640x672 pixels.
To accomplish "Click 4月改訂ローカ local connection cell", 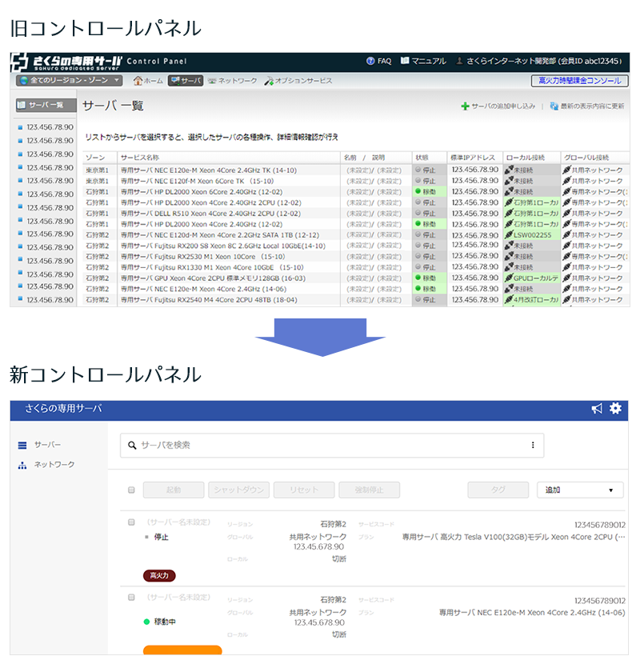I will pyautogui.click(x=531, y=299).
